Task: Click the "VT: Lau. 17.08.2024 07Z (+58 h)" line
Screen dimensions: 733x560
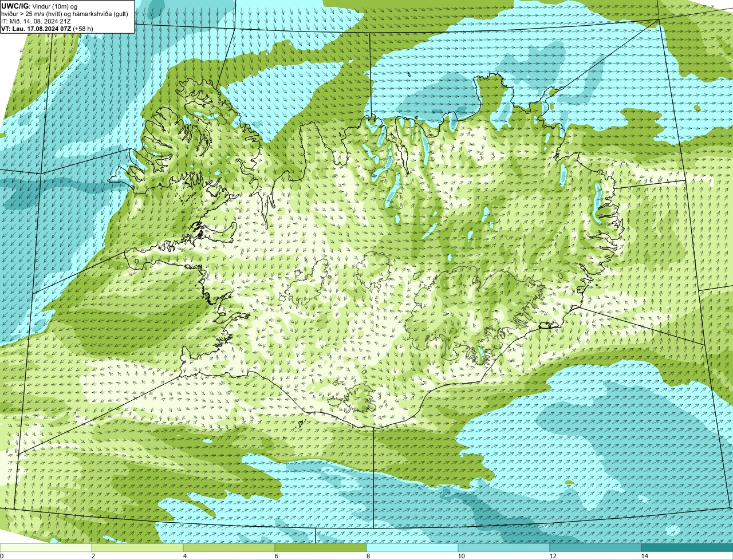Action: [48, 28]
